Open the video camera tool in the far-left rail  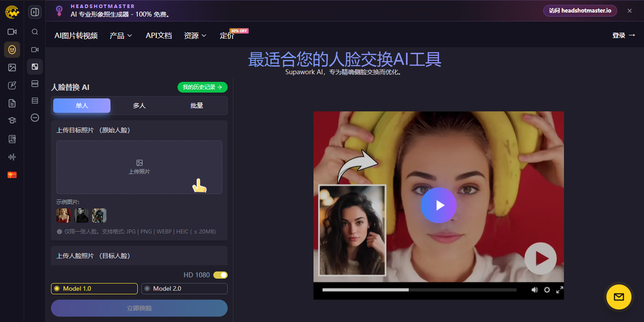pos(12,32)
